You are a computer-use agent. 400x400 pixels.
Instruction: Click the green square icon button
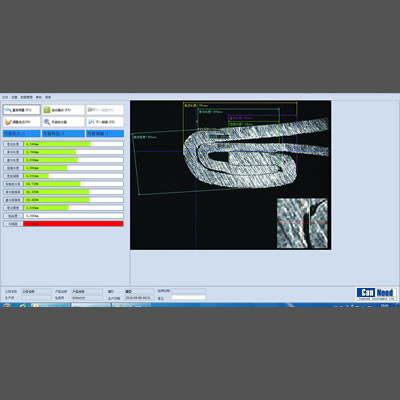click(x=63, y=110)
